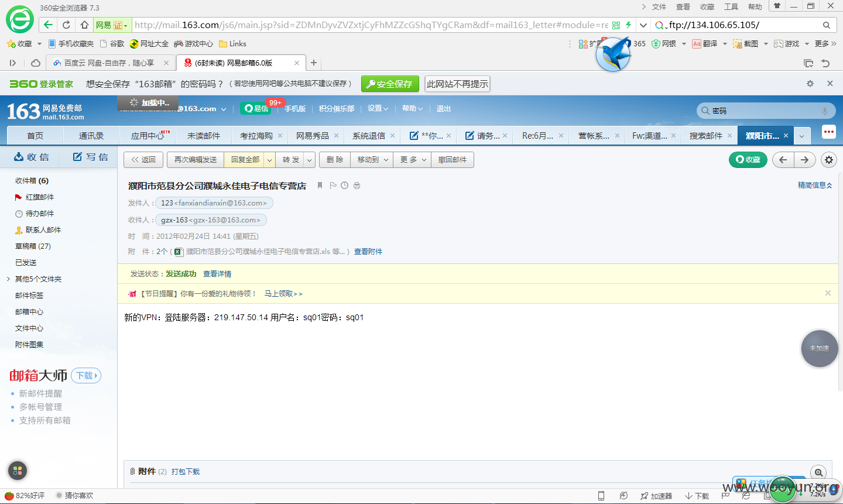Expand 转发 dropdown arrow
Screen dimensions: 843x504
[x=310, y=160]
